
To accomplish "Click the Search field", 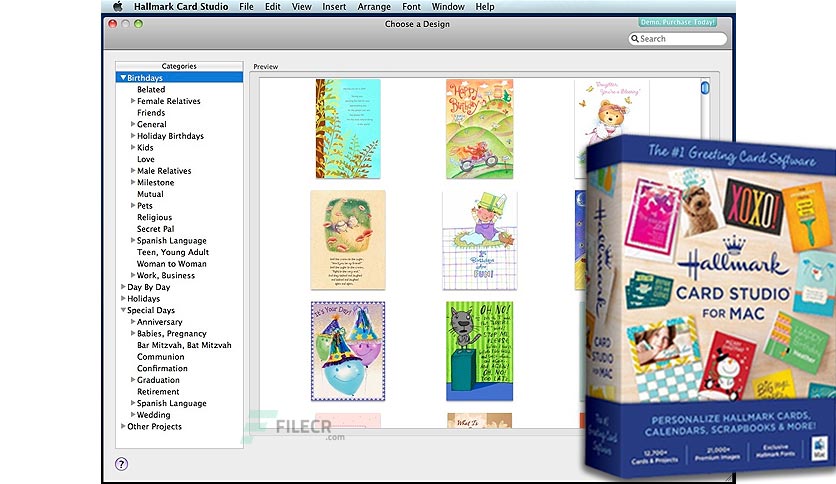I will coord(677,39).
